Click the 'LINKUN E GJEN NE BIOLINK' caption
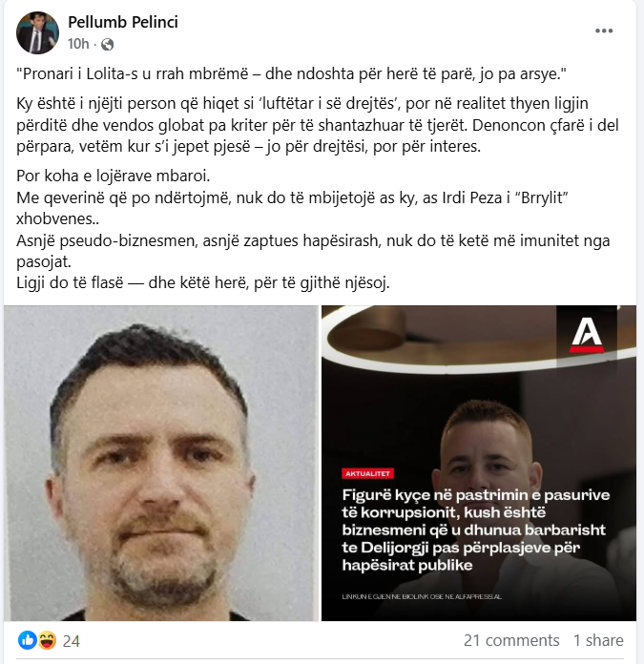The image size is (644, 664). click(x=422, y=596)
